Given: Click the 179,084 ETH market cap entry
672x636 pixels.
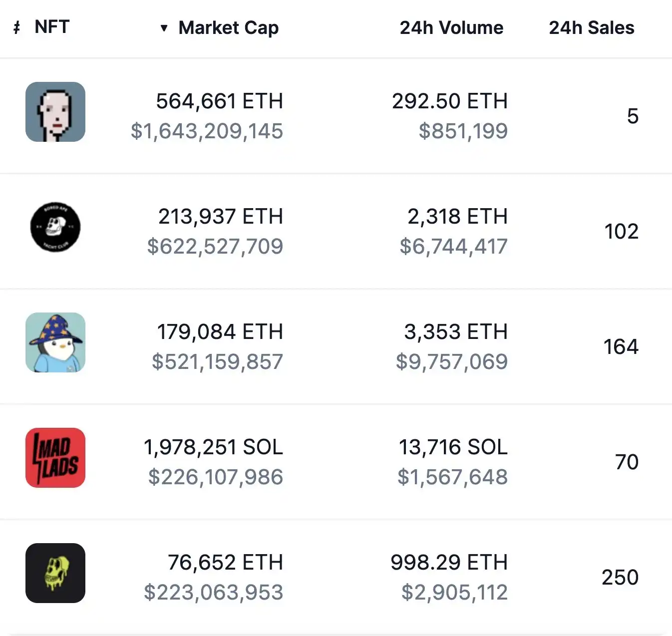Looking at the screenshot, I should [220, 332].
